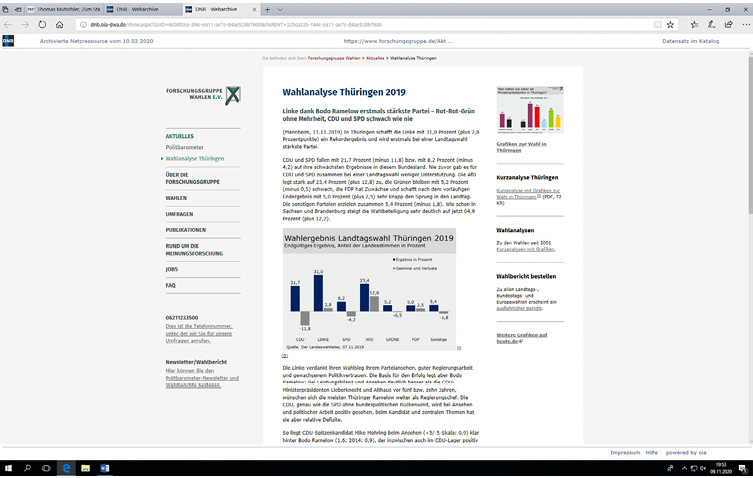This screenshot has width=753, height=478.
Task: Open Weitere Grafiken auf heute.de link
Action: pyautogui.click(x=522, y=338)
